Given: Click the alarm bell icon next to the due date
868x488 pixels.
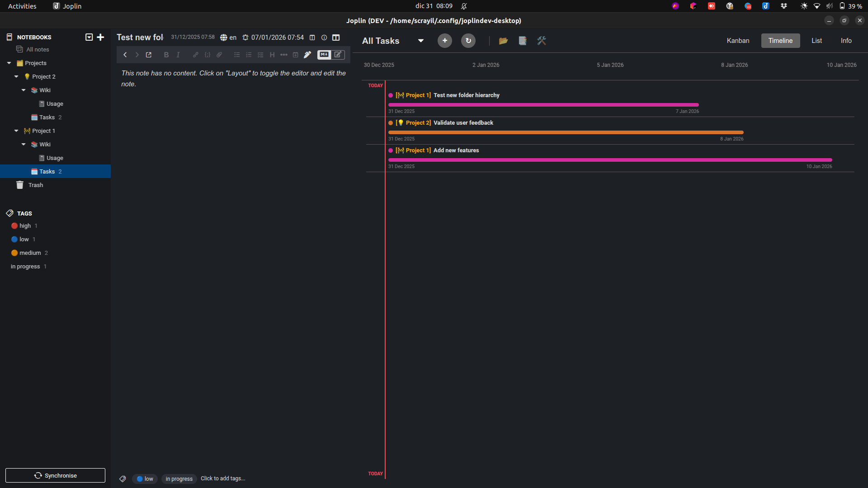Looking at the screenshot, I should click(x=246, y=38).
